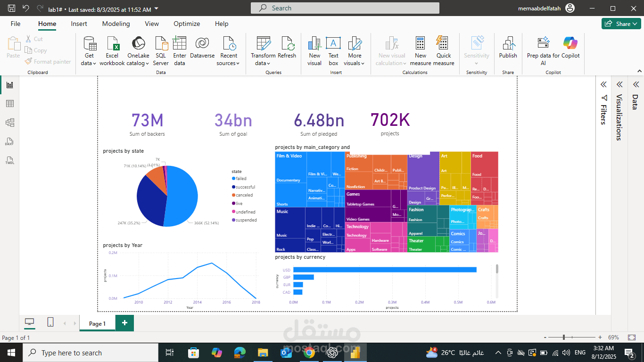Click the 6.48bn Sum of pledged card
This screenshot has height=362, width=644.
319,124
